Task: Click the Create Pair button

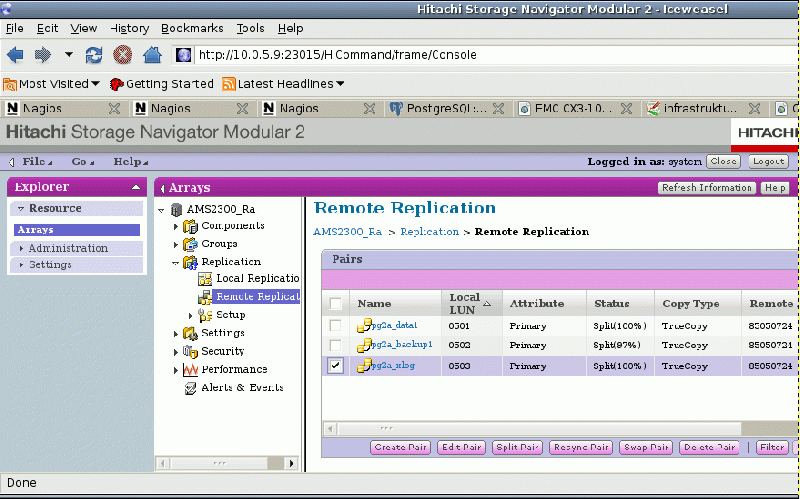Action: coord(401,447)
